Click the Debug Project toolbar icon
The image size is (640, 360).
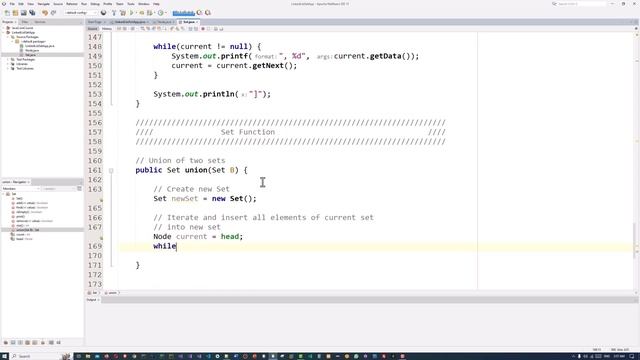point(141,13)
